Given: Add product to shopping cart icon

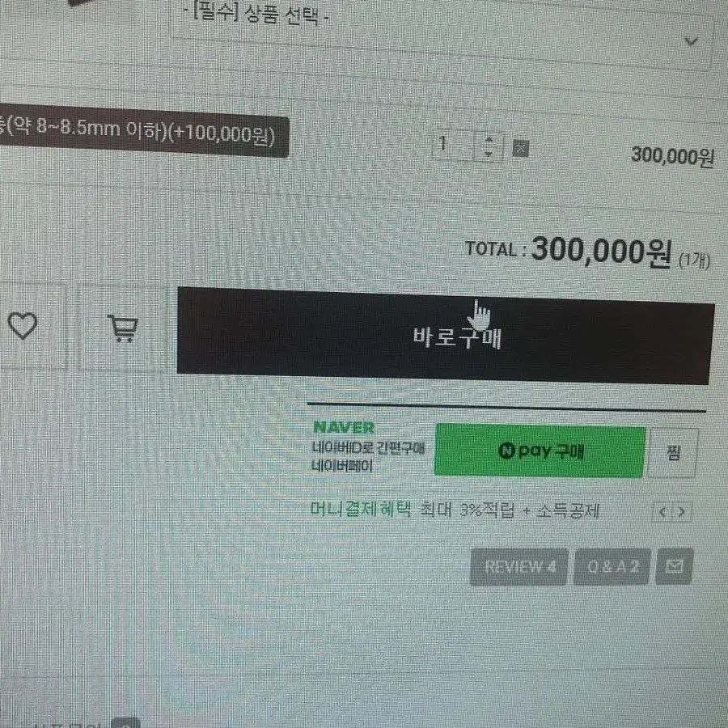Looking at the screenshot, I should click(x=123, y=328).
